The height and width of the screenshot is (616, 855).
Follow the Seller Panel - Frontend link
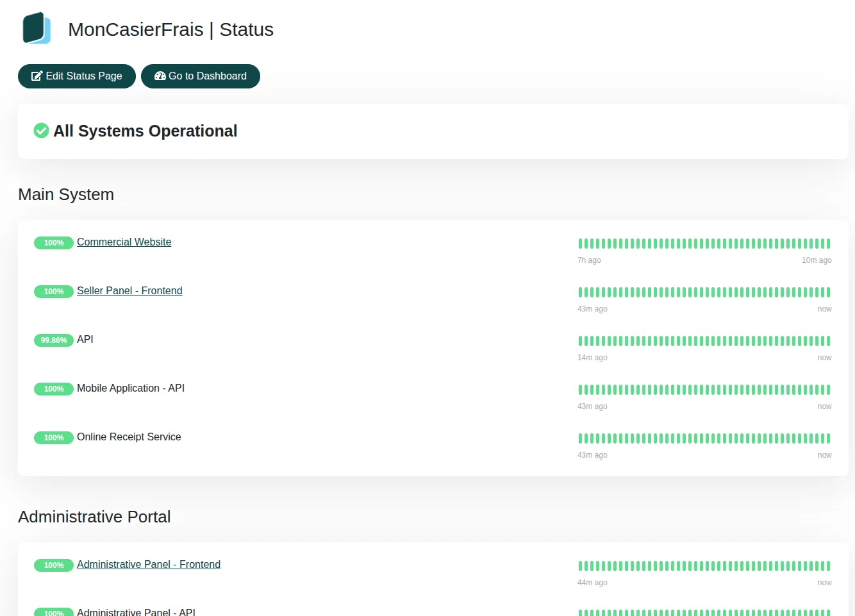coord(129,291)
